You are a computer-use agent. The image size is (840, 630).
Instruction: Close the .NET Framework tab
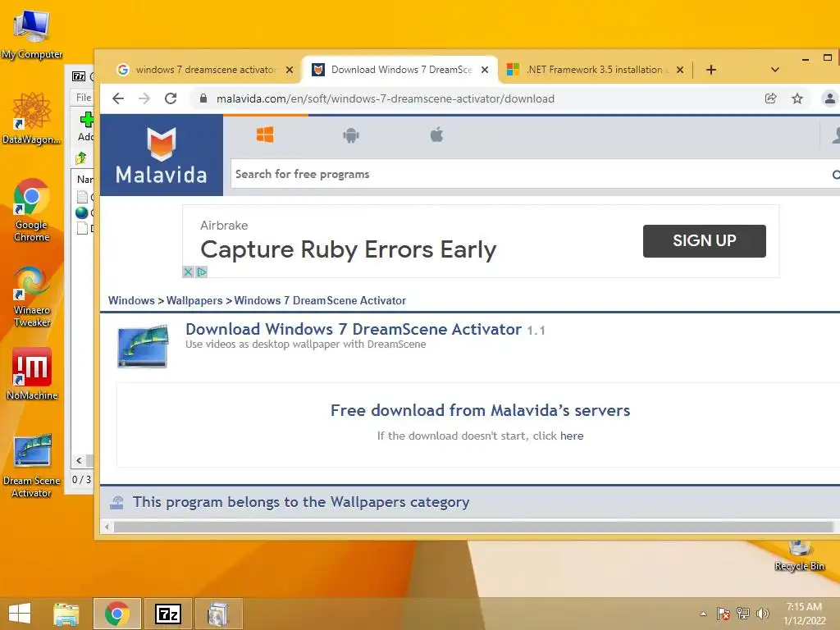pos(680,70)
